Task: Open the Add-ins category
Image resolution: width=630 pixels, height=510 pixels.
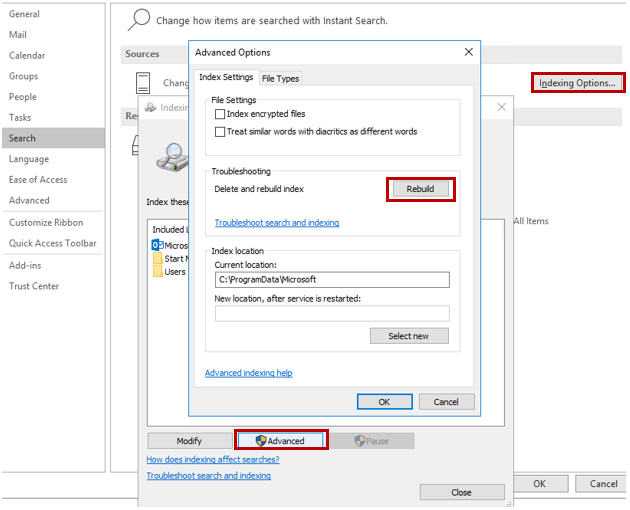Action: [x=53, y=266]
